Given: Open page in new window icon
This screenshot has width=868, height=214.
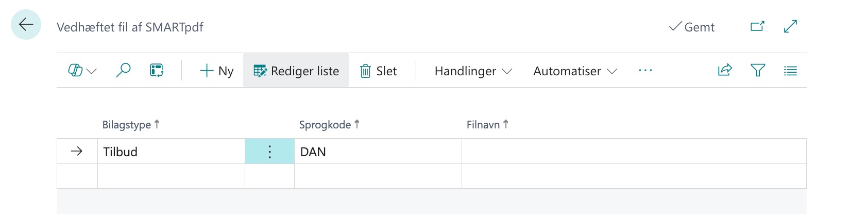Looking at the screenshot, I should pyautogui.click(x=757, y=26).
